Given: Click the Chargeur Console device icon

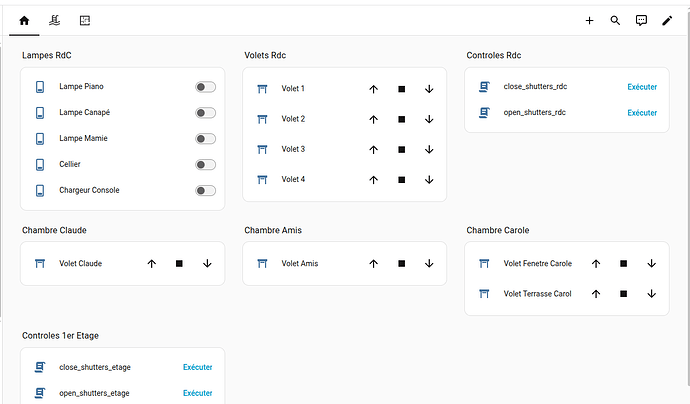Looking at the screenshot, I should tap(40, 191).
